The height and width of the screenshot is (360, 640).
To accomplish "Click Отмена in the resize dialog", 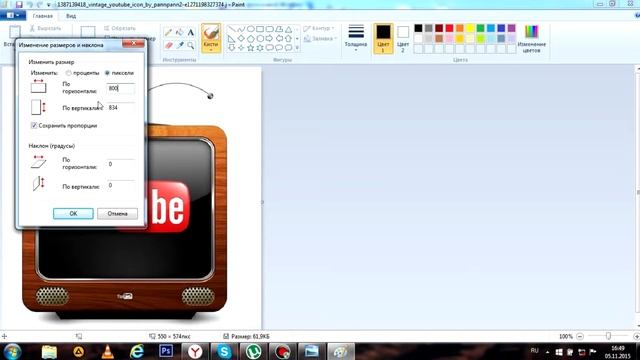I will (x=118, y=213).
